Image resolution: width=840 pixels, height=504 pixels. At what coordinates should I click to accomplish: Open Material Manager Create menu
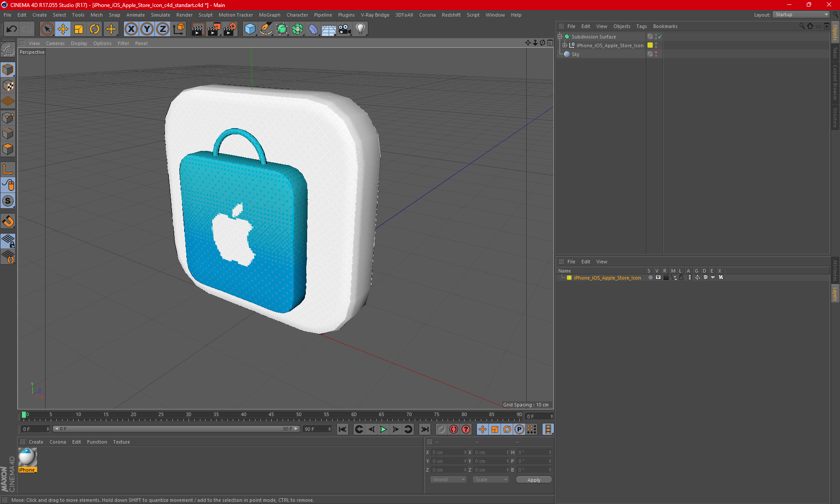(x=36, y=442)
